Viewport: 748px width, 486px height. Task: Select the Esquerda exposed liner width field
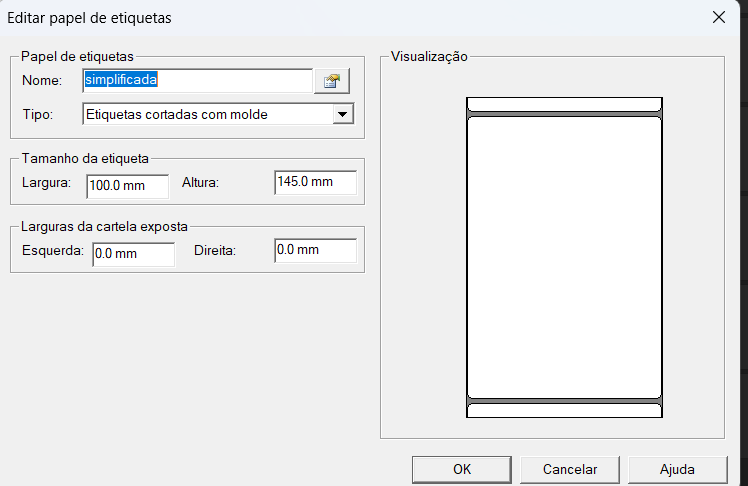coord(132,254)
